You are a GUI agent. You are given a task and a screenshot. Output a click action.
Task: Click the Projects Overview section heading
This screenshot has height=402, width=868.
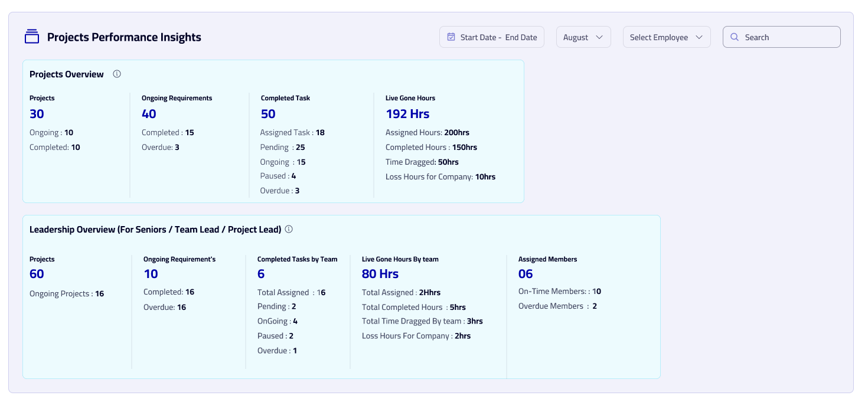[67, 74]
